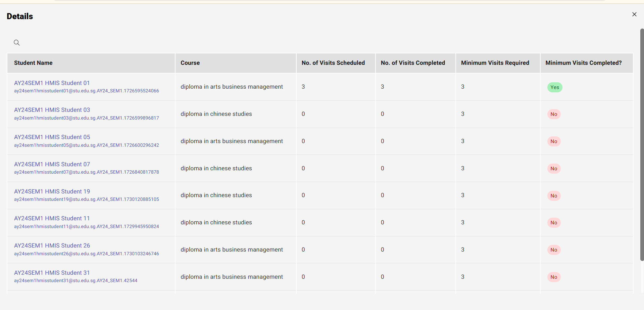Screen dimensions: 644x310
Task: Click No badge for Student 03
Action: 554,114
